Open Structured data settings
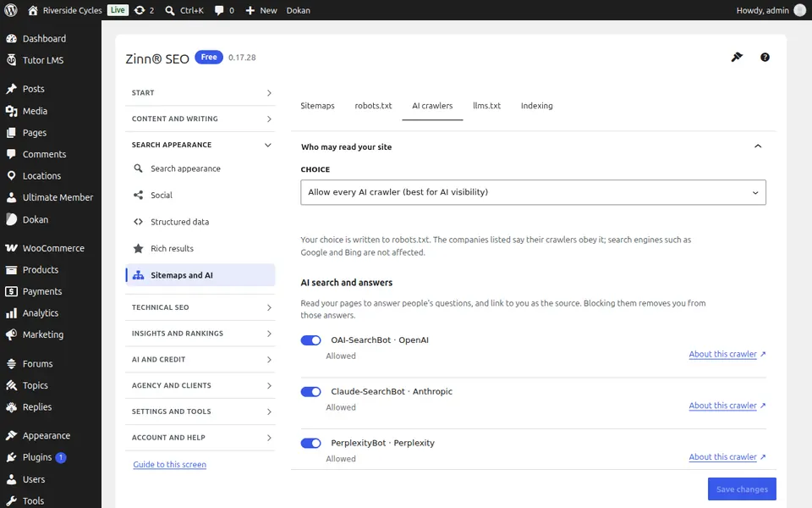Viewport: 812px width, 508px height. (200, 222)
